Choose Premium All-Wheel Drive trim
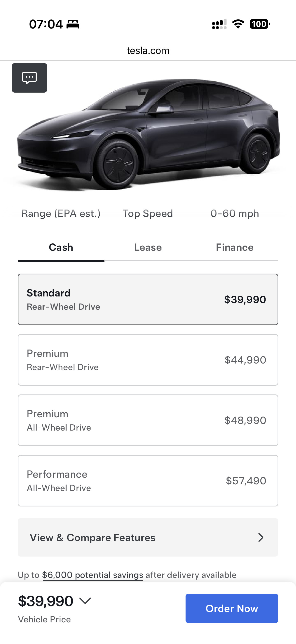Viewport: 296px width, 644px height. [x=148, y=420]
